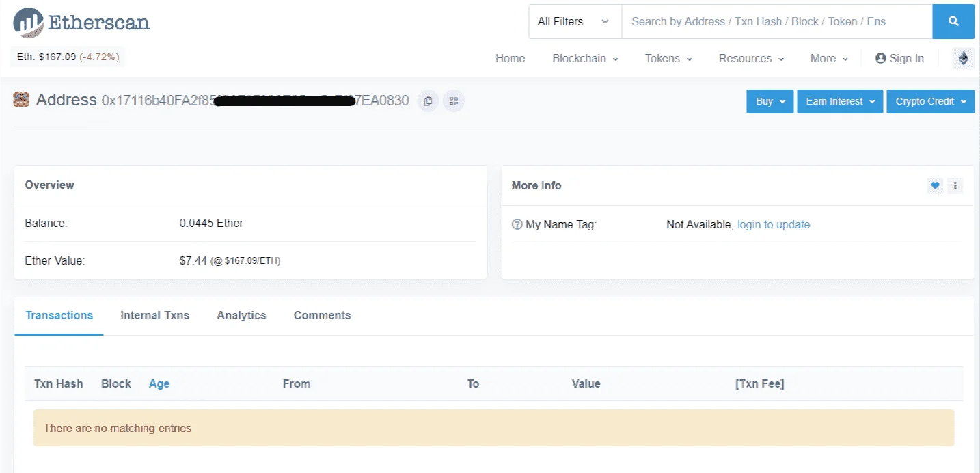Viewport: 980px width, 473px height.
Task: Expand the Blockchain menu
Action: pos(586,59)
